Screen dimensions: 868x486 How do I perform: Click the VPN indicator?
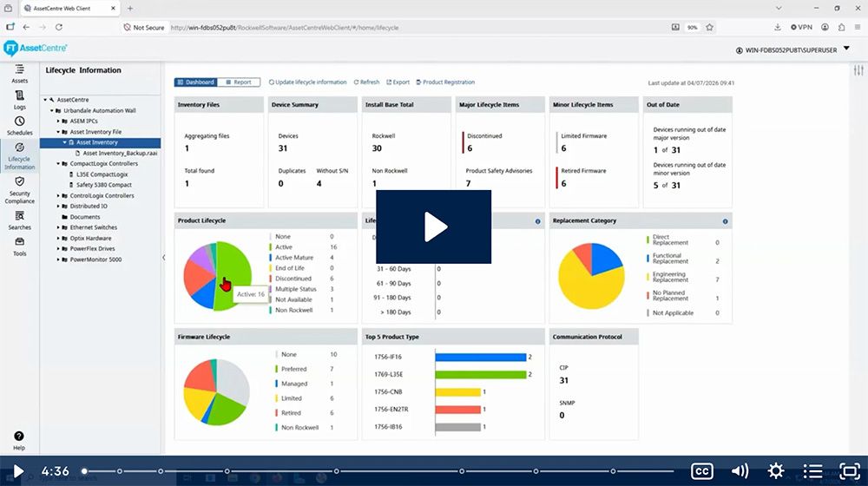tap(801, 27)
